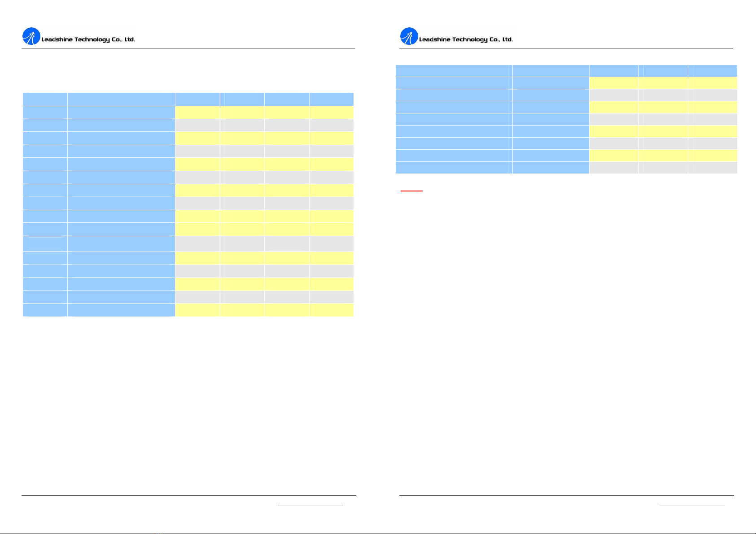Screen dimensions: 756x534
Task: Click the Leadshine logo on the right page
Action: coord(409,36)
